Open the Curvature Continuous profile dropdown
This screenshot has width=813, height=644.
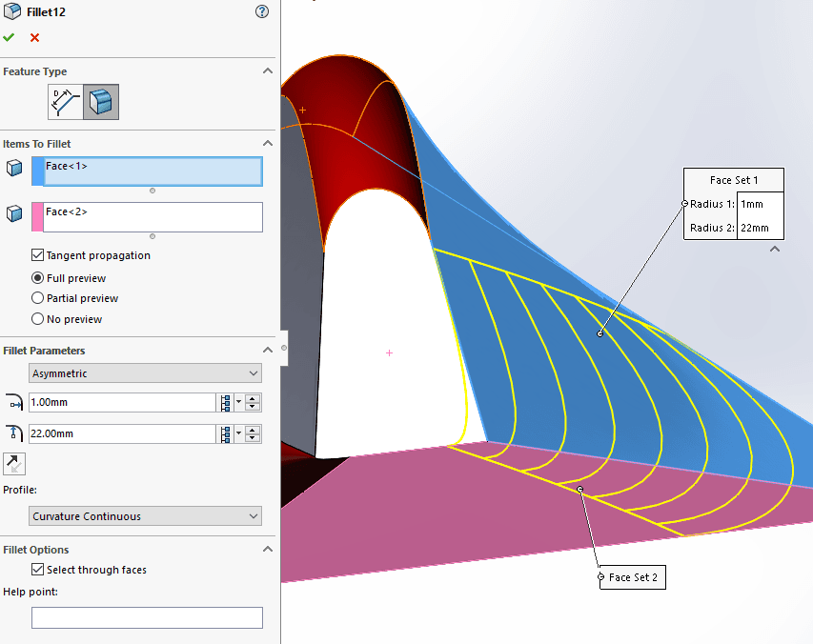point(146,516)
